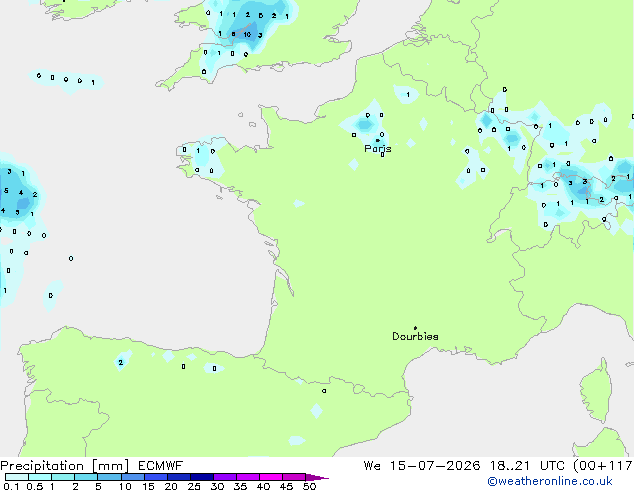
Task: Click the Precipitation [mm] title label
Action: (x=65, y=466)
